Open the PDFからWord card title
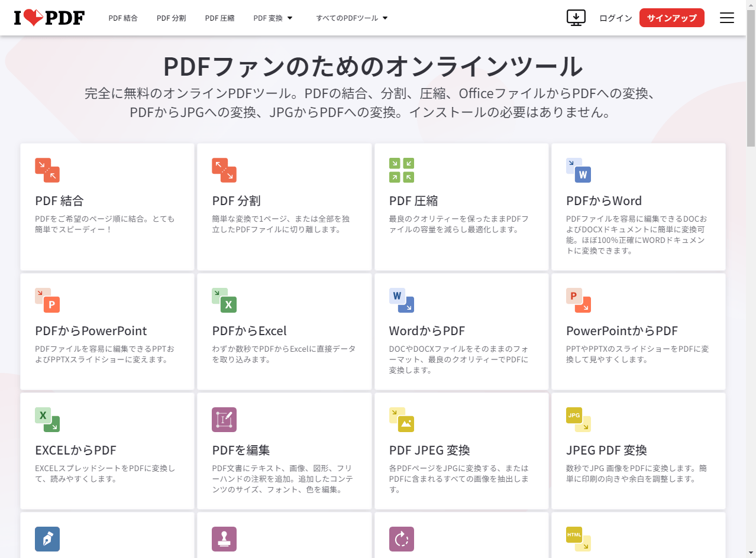This screenshot has width=756, height=558. pyautogui.click(x=604, y=201)
